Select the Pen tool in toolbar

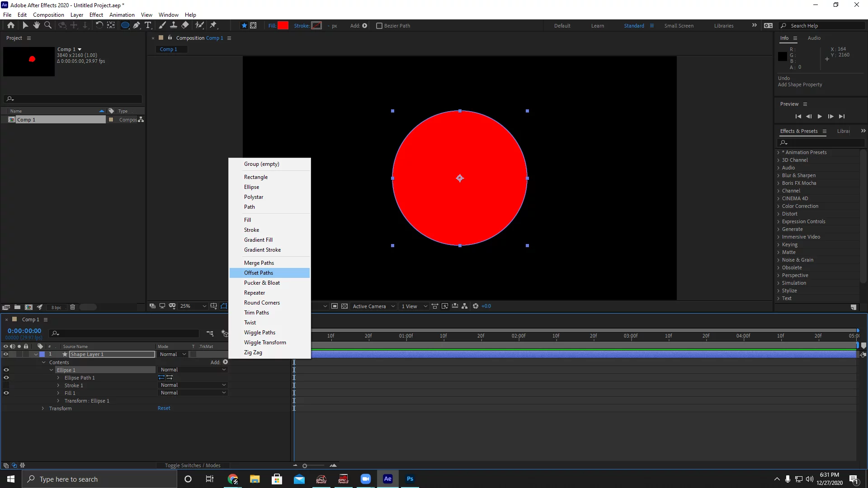click(x=136, y=25)
